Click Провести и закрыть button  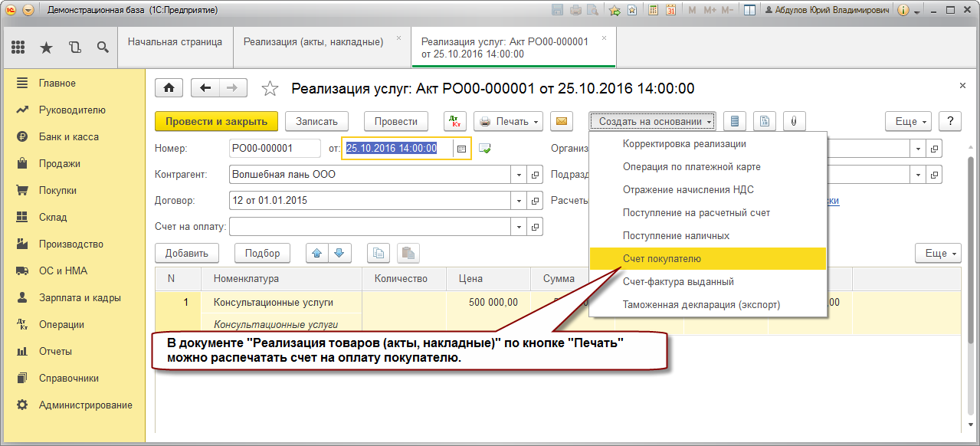(x=216, y=121)
